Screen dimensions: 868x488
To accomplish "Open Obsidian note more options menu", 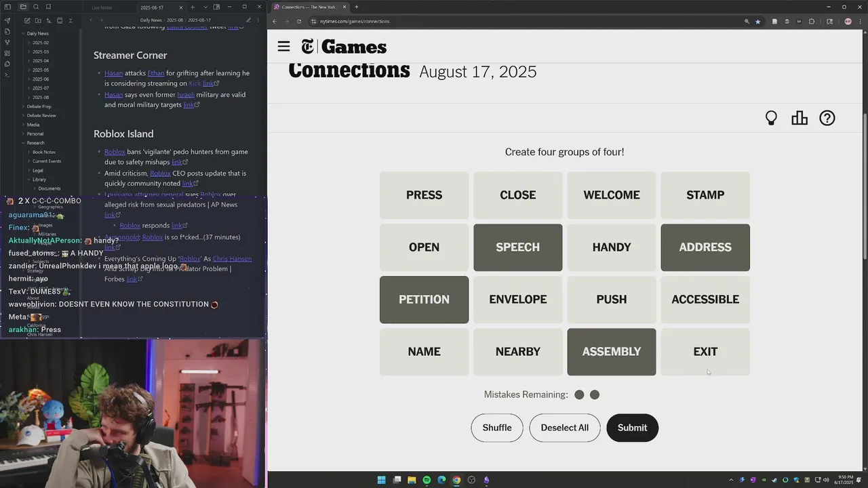I will [x=259, y=20].
